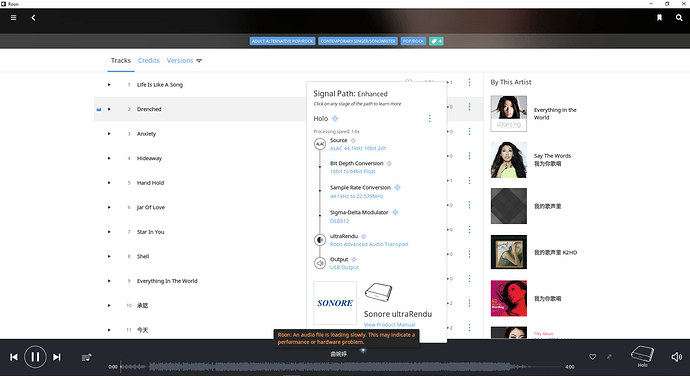The height and width of the screenshot is (376, 690).
Task: Open bookmarks with the bookmark icon
Action: click(659, 18)
